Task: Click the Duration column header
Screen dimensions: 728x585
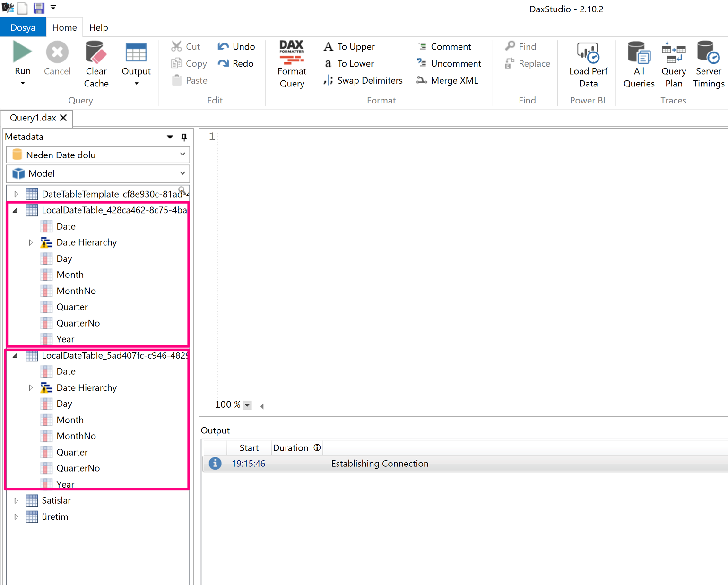Action: pyautogui.click(x=290, y=448)
